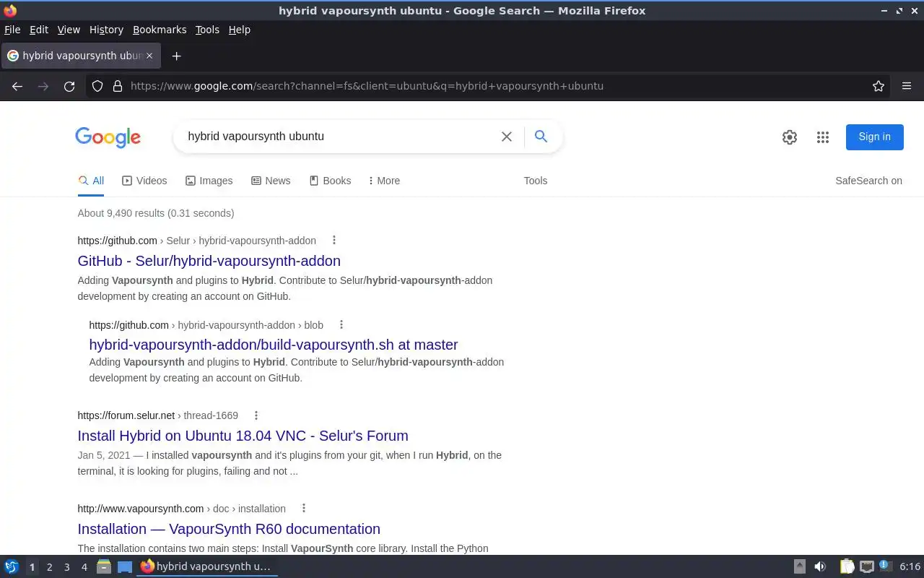Image resolution: width=924 pixels, height=578 pixels.
Task: Open the Edit menu
Action: click(x=39, y=30)
